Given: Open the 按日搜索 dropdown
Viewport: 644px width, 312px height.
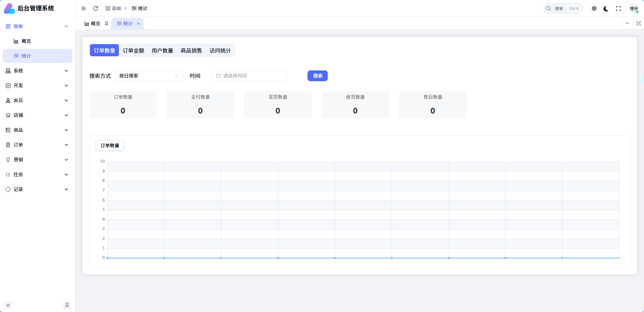Looking at the screenshot, I should (x=149, y=76).
